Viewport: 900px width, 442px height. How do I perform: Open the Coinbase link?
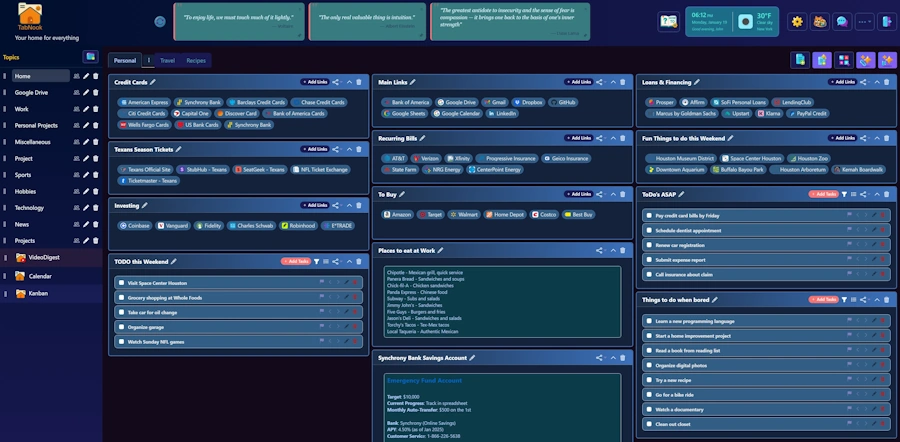[x=135, y=226]
